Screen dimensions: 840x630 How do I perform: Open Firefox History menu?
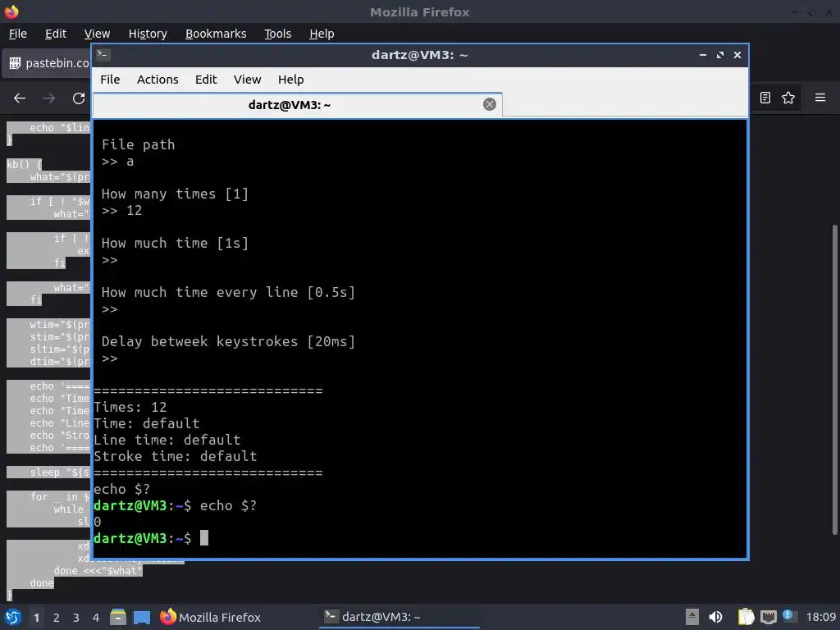pos(148,34)
